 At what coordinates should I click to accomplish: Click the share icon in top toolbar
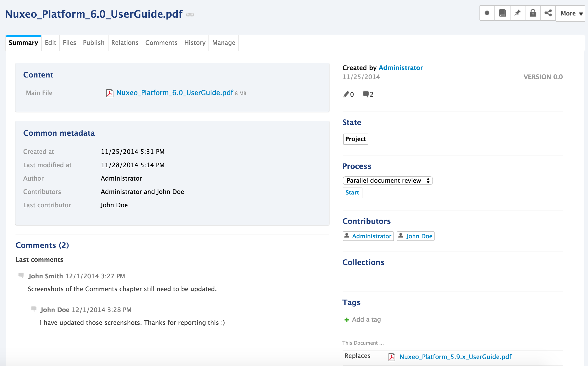pyautogui.click(x=548, y=13)
